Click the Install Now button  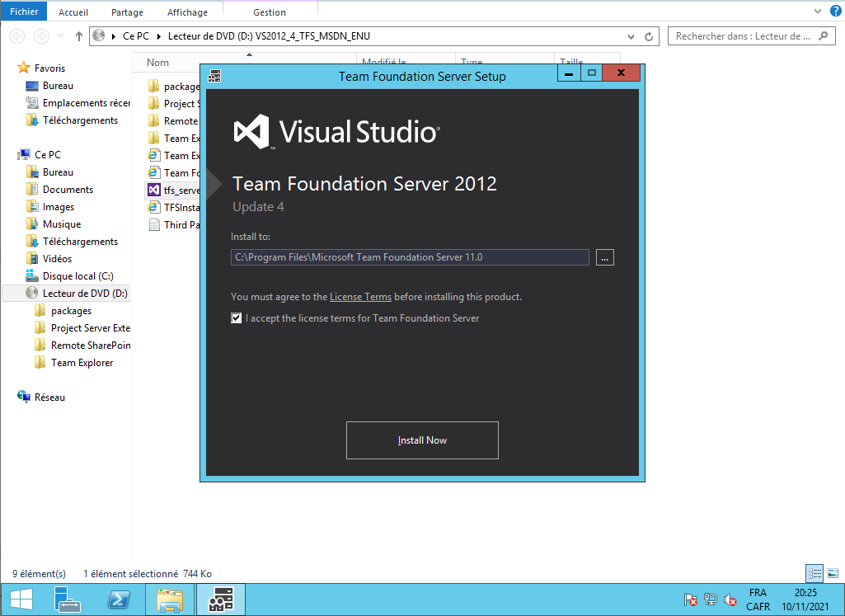click(422, 440)
